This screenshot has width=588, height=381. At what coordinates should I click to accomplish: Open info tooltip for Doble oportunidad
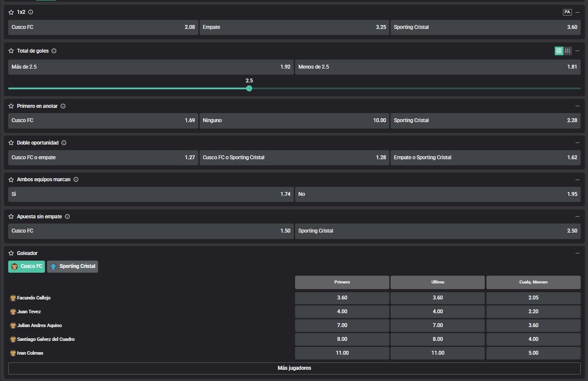[64, 143]
